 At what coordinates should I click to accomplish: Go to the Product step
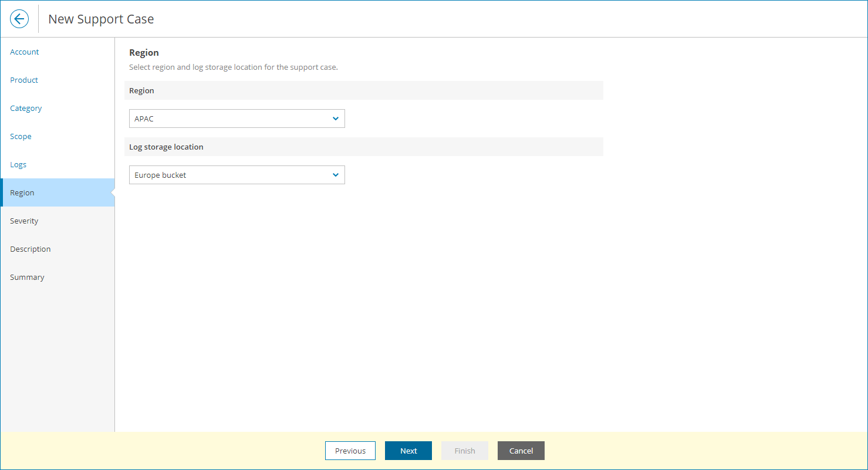24,80
